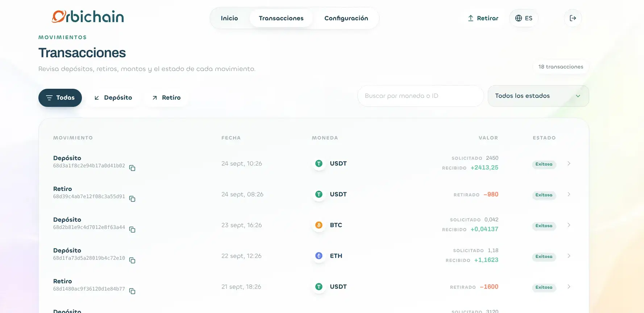Filter by Retiro movements
This screenshot has width=644, height=313.
[166, 98]
